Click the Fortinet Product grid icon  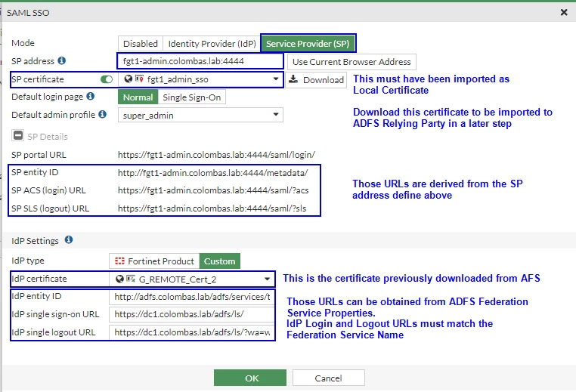(119, 261)
